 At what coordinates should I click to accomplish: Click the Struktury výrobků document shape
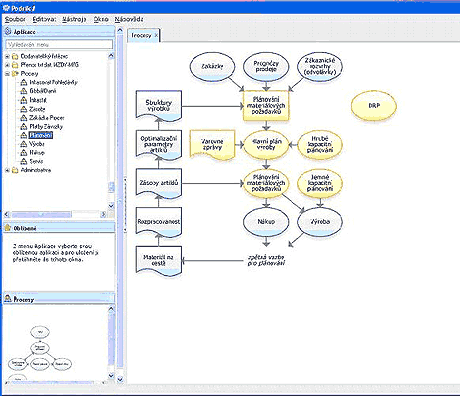coord(159,106)
